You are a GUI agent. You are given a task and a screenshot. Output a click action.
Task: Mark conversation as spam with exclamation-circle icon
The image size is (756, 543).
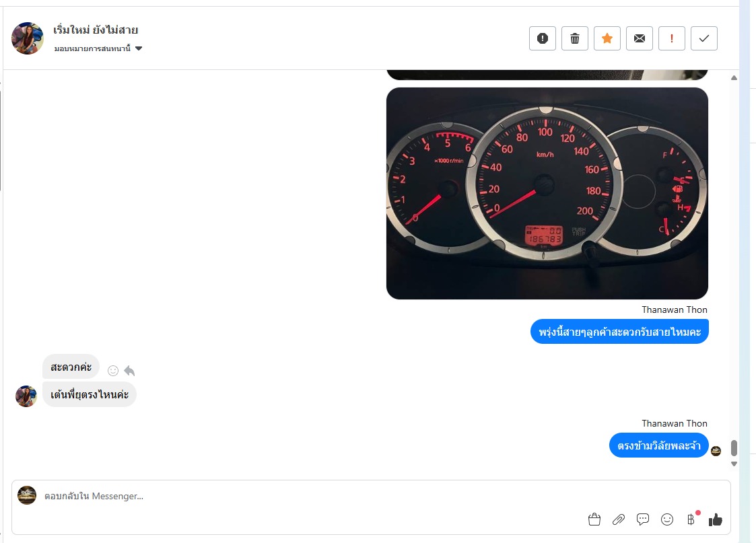[543, 38]
